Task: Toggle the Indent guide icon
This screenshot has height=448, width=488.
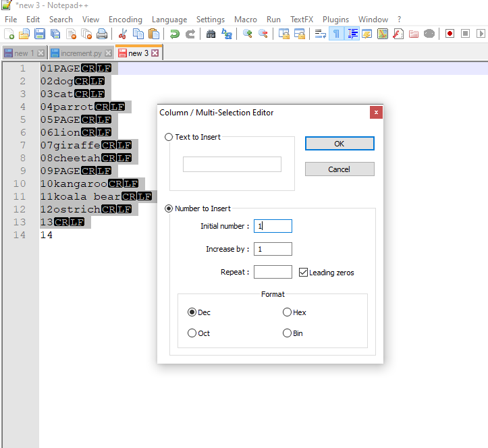Action: tap(352, 34)
